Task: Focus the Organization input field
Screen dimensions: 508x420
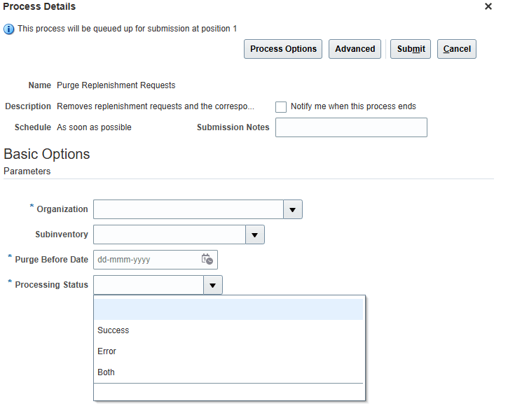Action: pyautogui.click(x=188, y=209)
